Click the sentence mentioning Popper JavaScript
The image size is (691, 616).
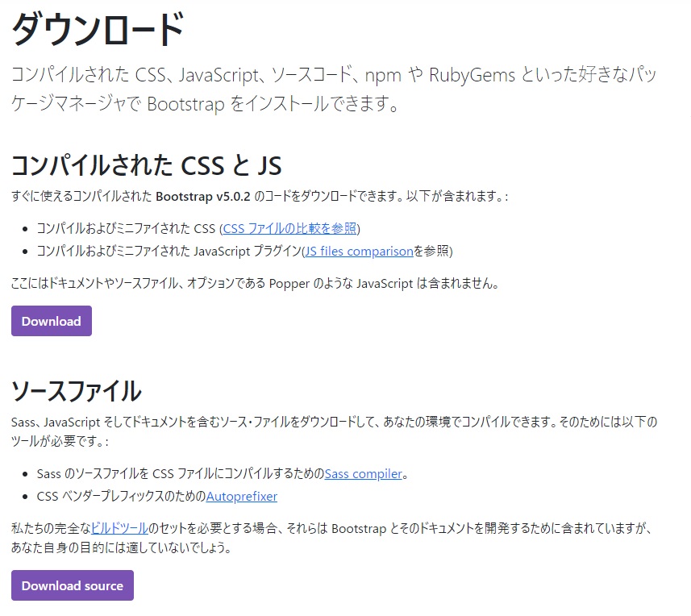click(x=255, y=283)
